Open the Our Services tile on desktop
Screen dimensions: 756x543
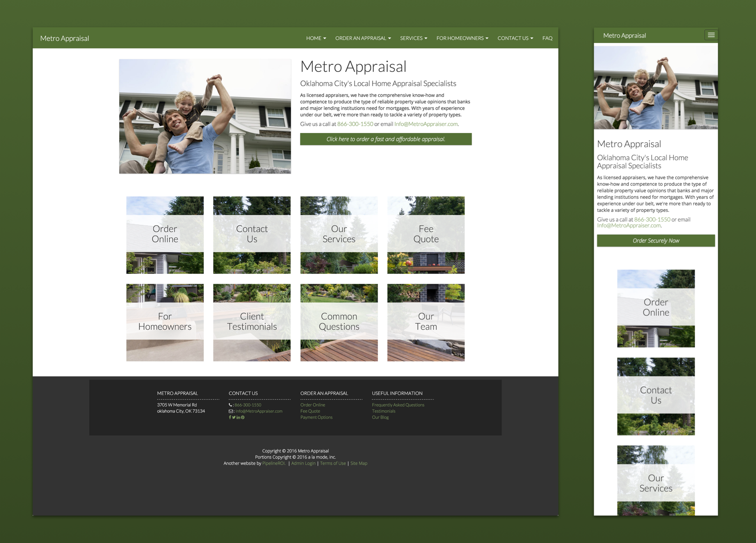(x=339, y=235)
